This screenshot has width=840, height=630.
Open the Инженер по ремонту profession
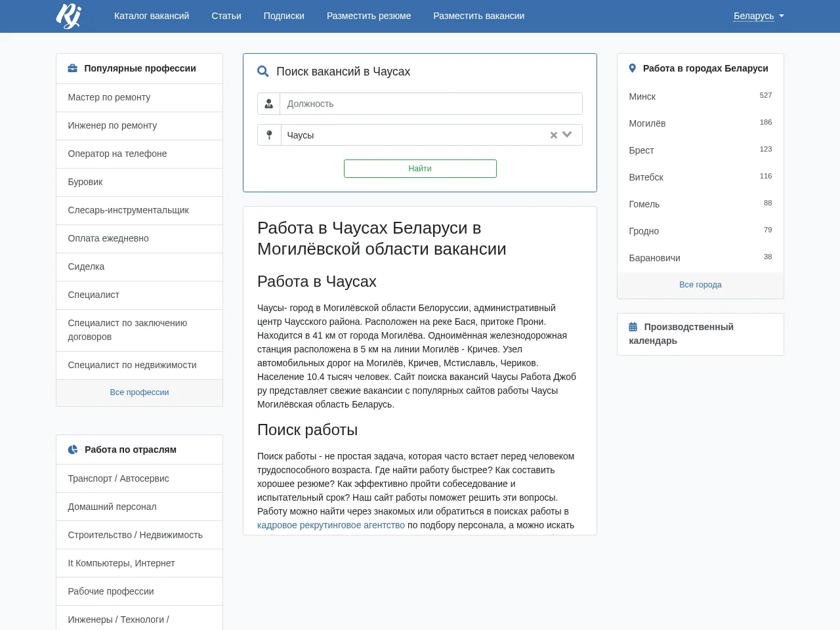tap(139, 125)
